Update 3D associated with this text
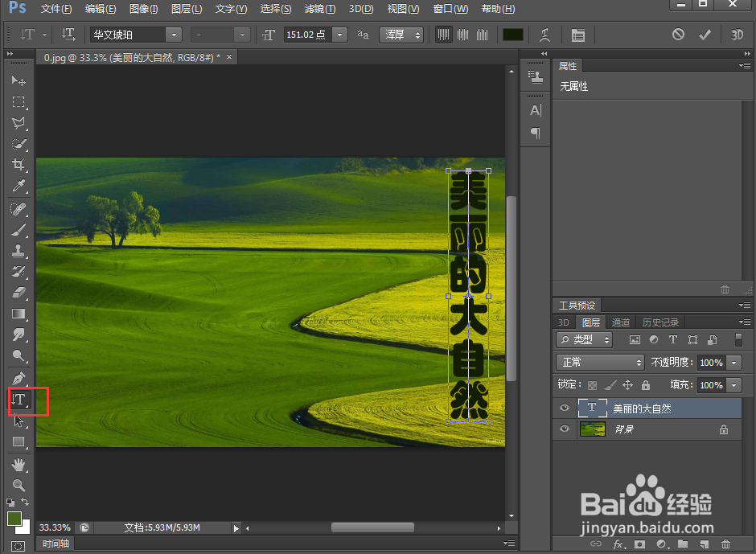756x554 pixels. [x=736, y=35]
